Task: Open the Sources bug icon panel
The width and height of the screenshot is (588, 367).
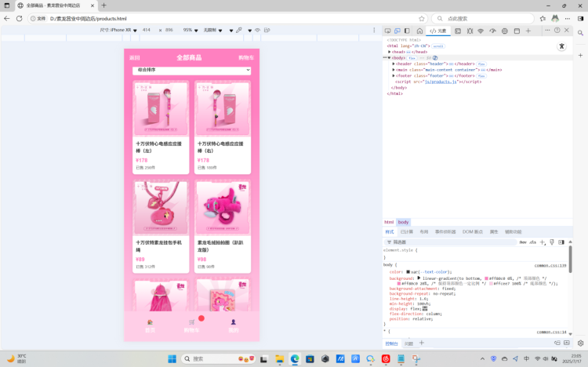Action: pyautogui.click(x=470, y=31)
